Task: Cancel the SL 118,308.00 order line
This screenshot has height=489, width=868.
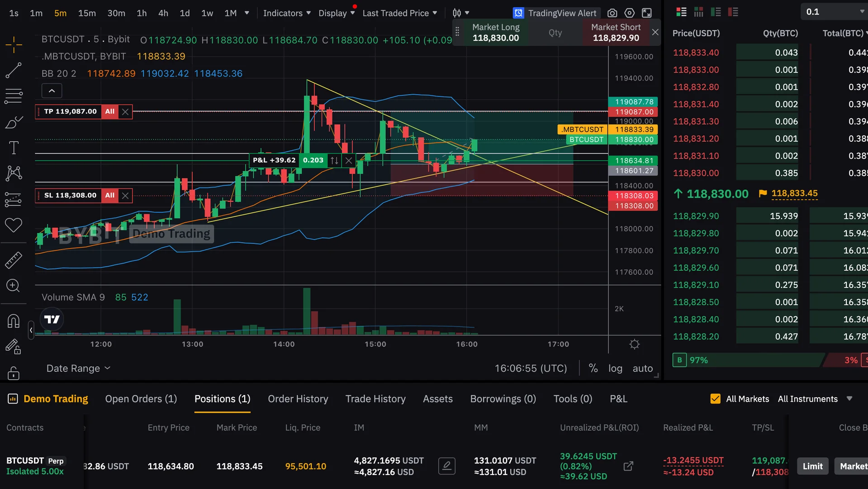Action: click(125, 196)
